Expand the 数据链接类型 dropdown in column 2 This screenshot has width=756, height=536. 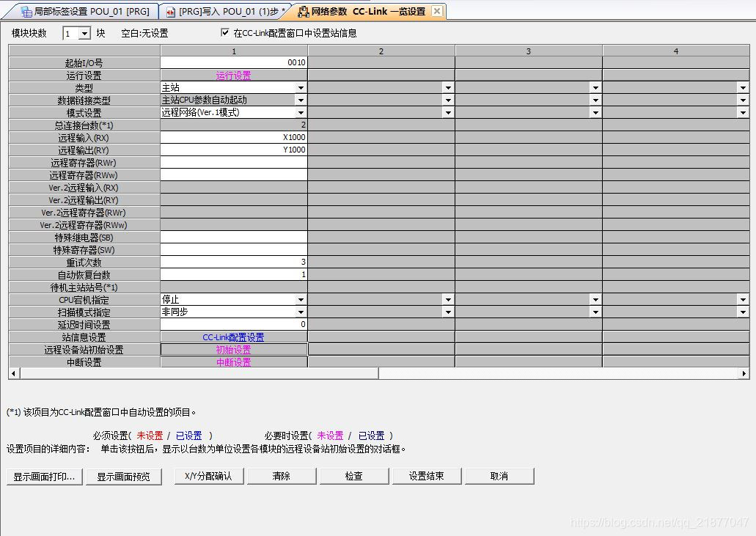point(448,100)
